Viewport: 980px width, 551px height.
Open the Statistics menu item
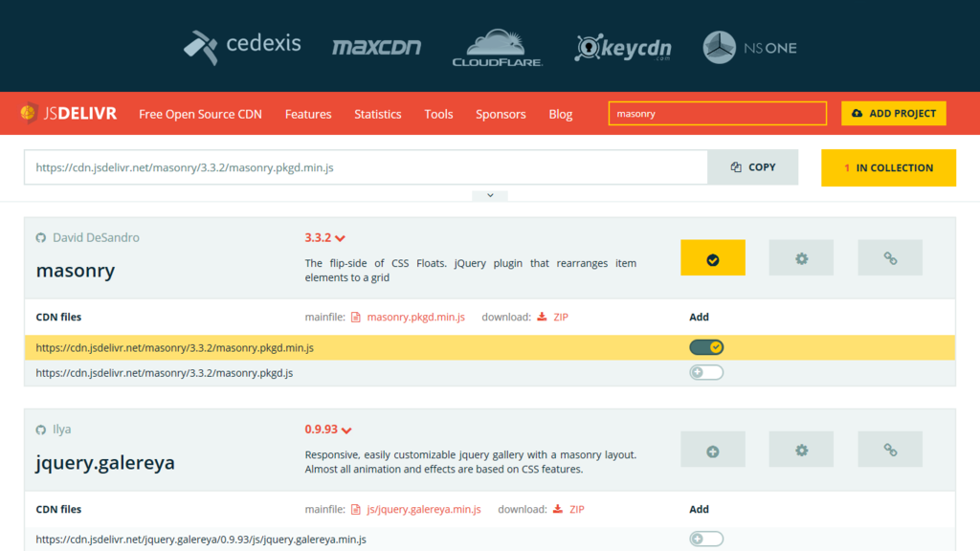[377, 114]
